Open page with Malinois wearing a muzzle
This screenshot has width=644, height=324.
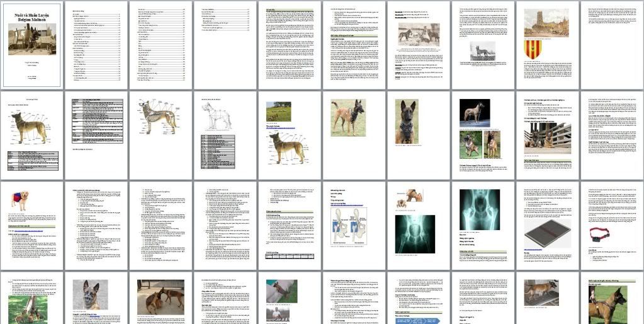pos(96,298)
